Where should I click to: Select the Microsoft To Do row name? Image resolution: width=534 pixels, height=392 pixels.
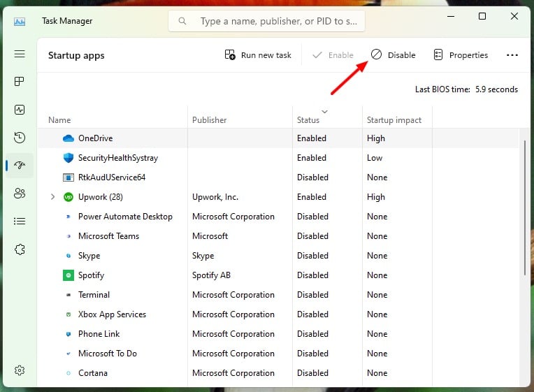coord(107,354)
